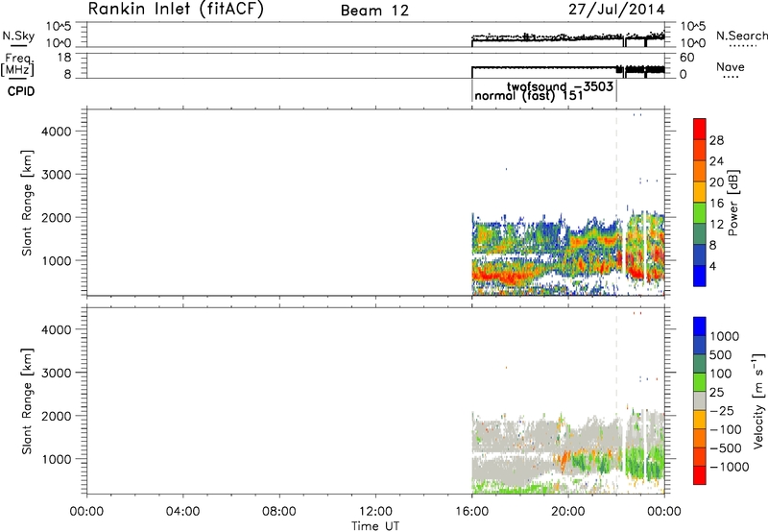Click the power panel 'Slant Range [km]' label
The height and width of the screenshot is (532, 768).
point(27,203)
